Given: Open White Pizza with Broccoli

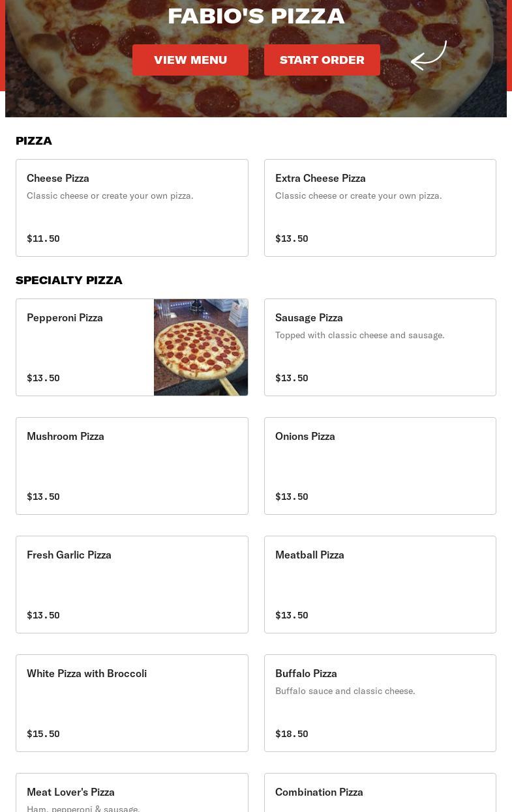Looking at the screenshot, I should pyautogui.click(x=132, y=703).
